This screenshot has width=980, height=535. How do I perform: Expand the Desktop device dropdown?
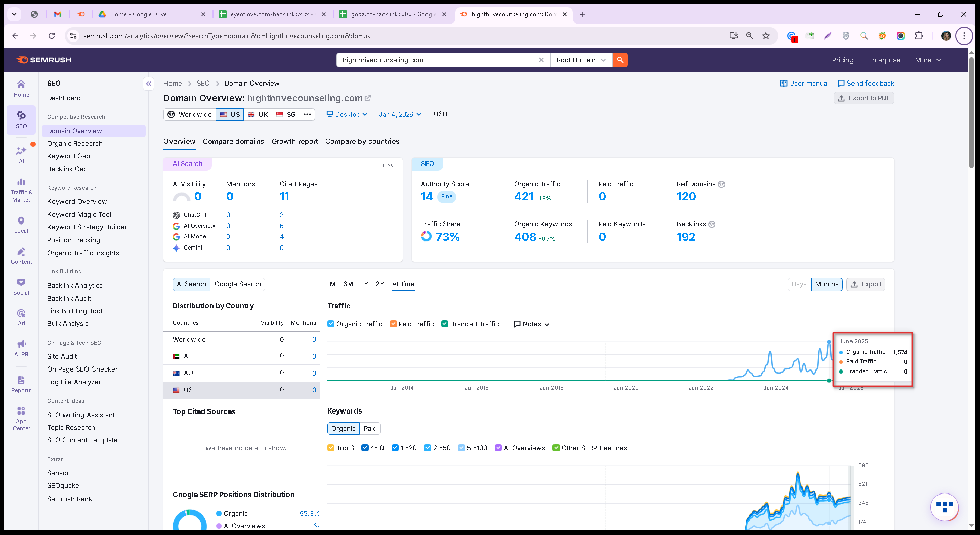click(x=347, y=114)
